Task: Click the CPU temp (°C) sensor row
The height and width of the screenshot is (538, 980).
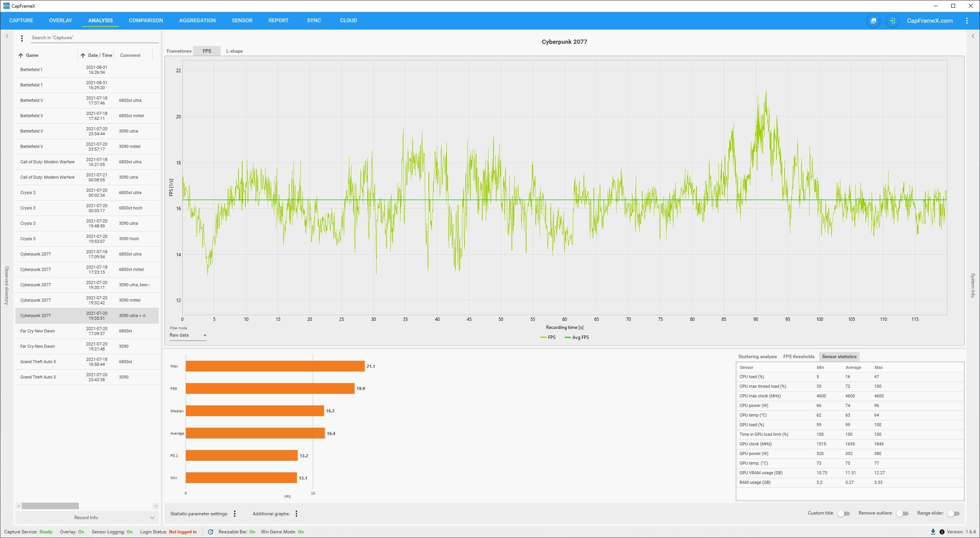Action: click(x=850, y=415)
